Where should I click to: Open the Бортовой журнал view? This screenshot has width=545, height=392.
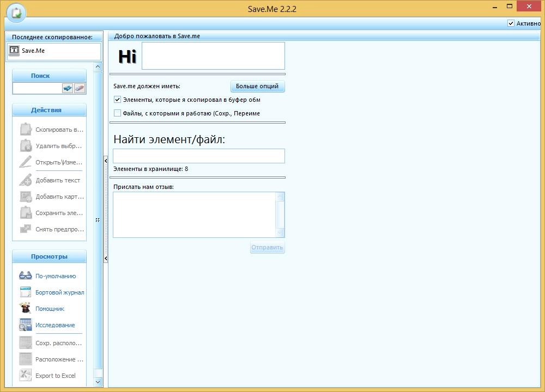60,292
